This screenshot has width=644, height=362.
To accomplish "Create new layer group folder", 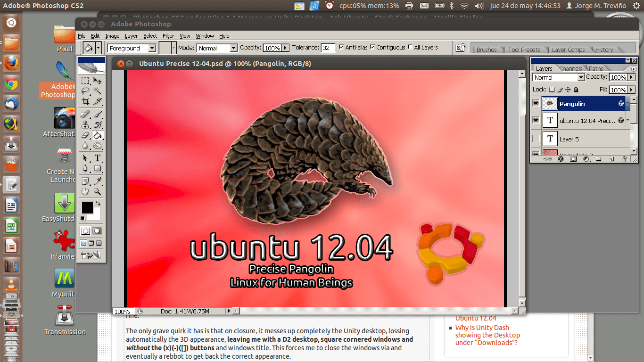I will (x=598, y=159).
